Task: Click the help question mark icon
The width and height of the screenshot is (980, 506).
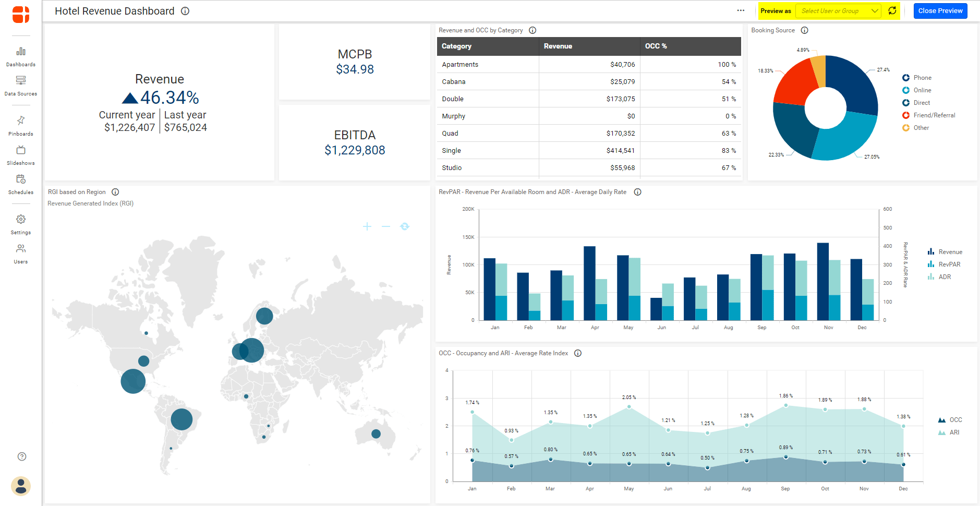Action: tap(22, 456)
